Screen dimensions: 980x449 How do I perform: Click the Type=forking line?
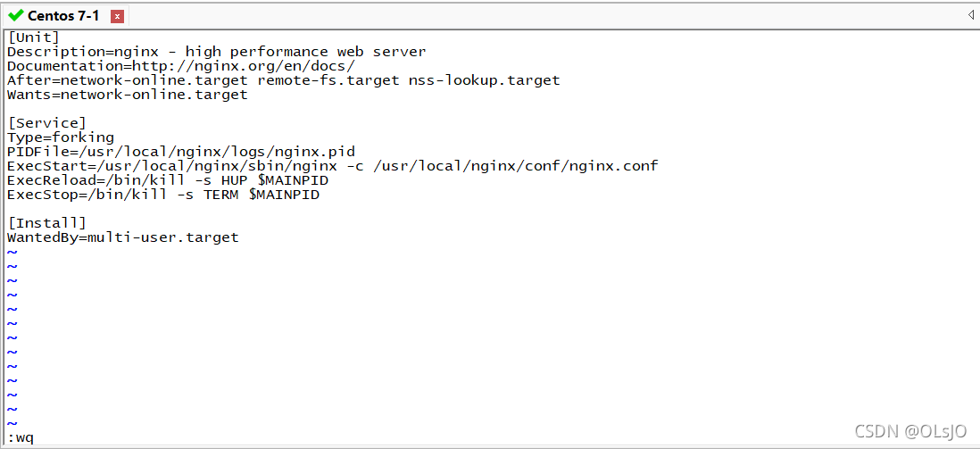pyautogui.click(x=61, y=137)
